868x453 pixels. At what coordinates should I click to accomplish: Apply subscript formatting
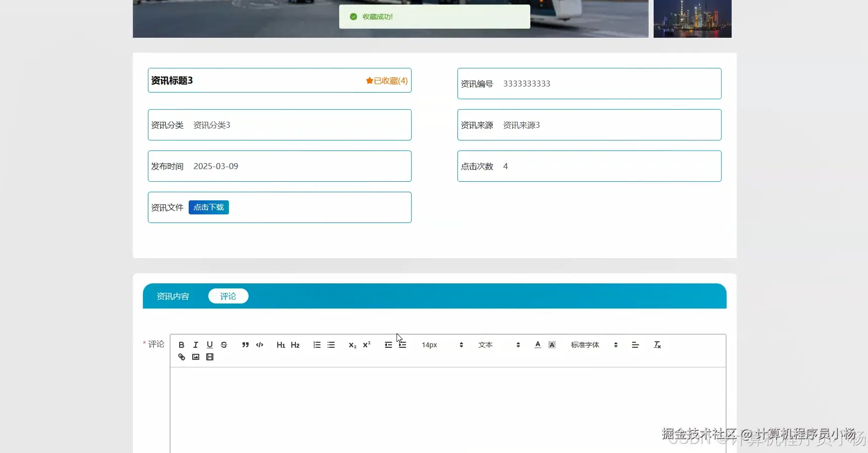[x=352, y=345]
